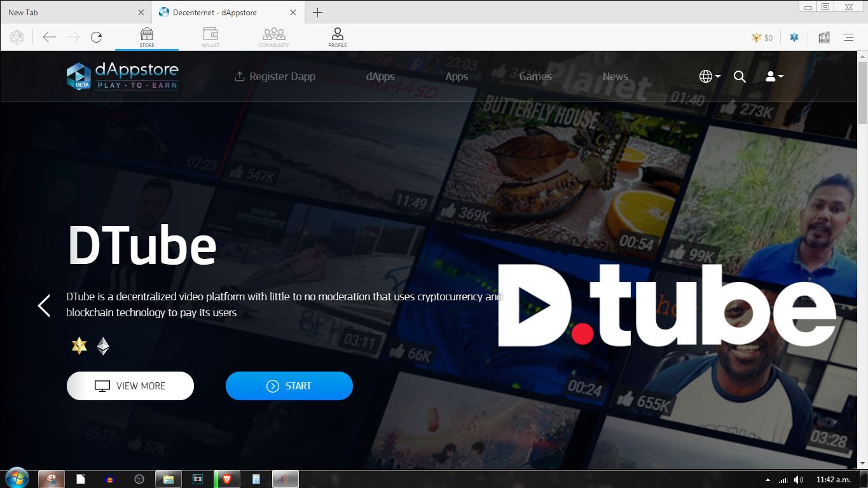This screenshot has height=488, width=868.
Task: Open the browser hamburger menu
Action: 848,38
